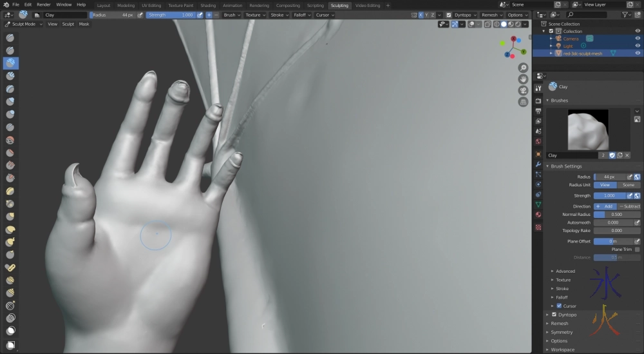
Task: Open the Falloff dropdown in the header
Action: point(301,15)
